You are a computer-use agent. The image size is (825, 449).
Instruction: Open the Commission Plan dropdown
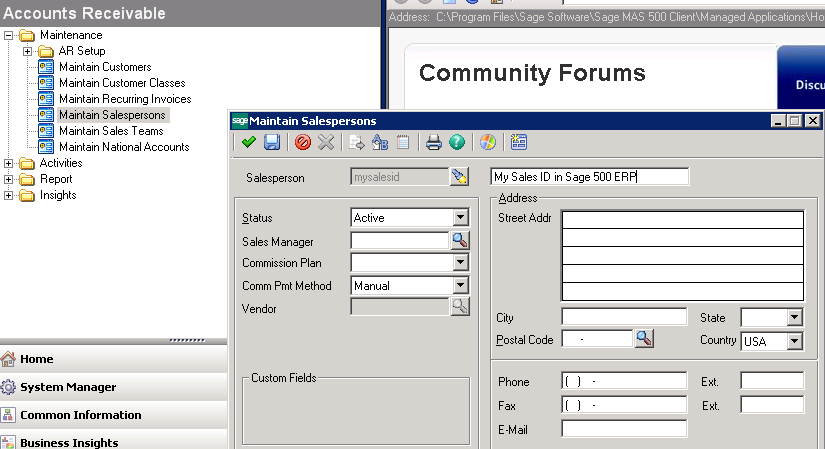pos(460,263)
